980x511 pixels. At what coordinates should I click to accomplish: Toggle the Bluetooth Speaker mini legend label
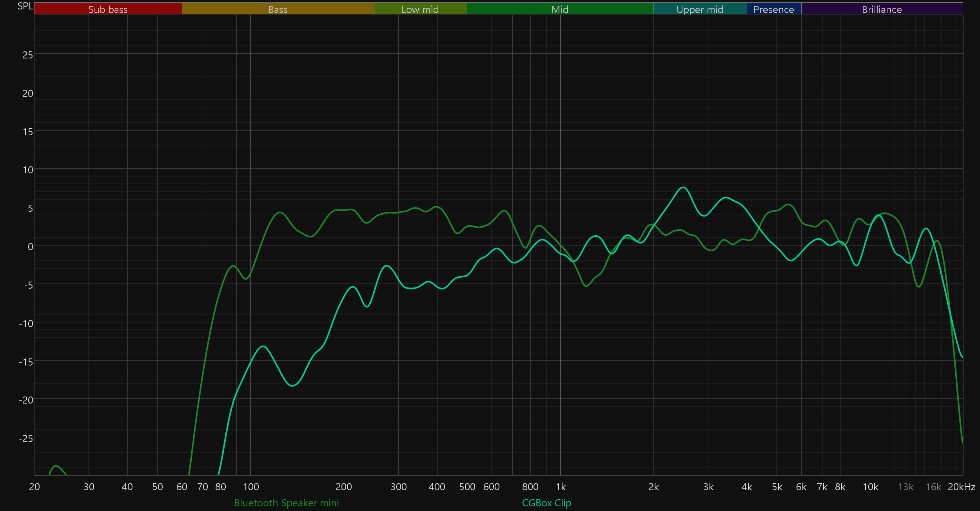[x=286, y=503]
